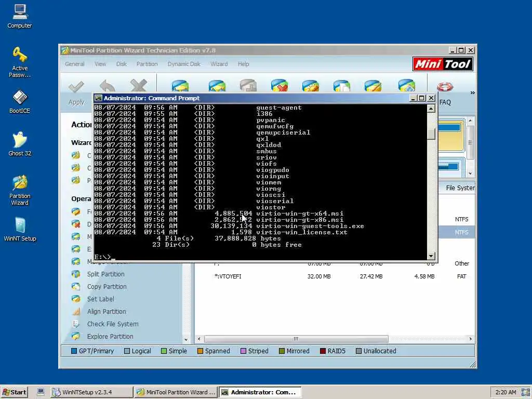Screen dimensions: 532x399
Task: Click the Split Partition action link
Action: pyautogui.click(x=105, y=274)
